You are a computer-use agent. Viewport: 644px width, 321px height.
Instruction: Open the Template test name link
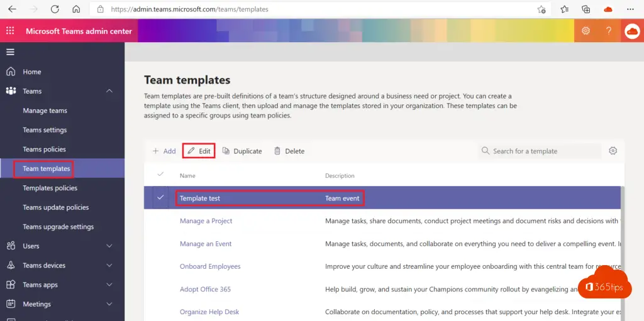[200, 199]
